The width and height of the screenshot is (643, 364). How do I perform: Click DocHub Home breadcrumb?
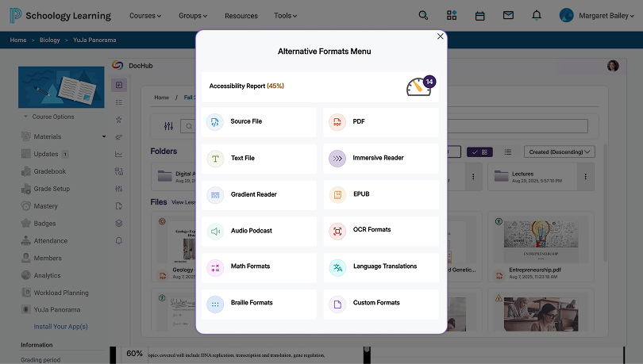click(x=162, y=98)
